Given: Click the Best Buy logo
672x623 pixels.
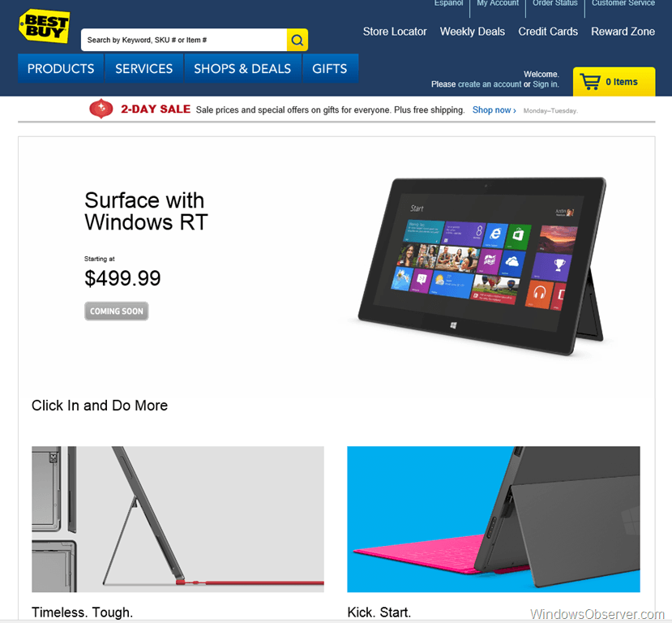Looking at the screenshot, I should click(x=44, y=26).
